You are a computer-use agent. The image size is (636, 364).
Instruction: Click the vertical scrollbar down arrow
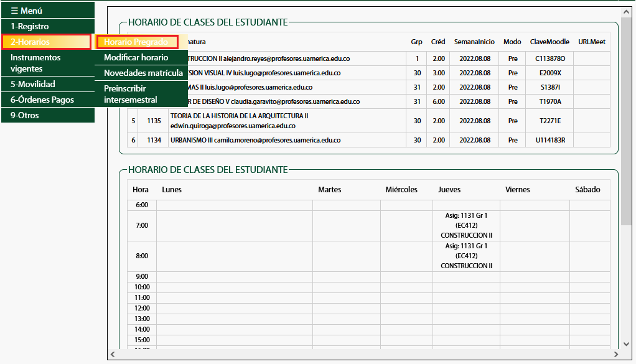[x=626, y=344]
